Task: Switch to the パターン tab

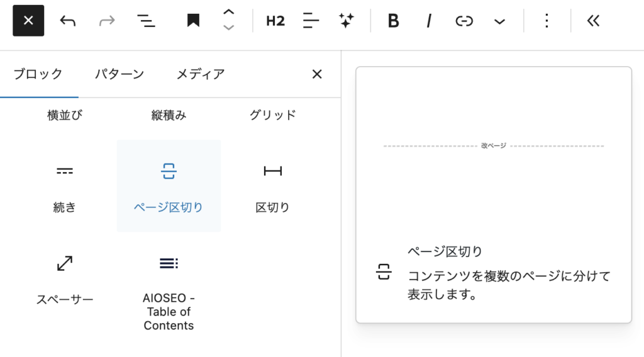Action: [119, 74]
